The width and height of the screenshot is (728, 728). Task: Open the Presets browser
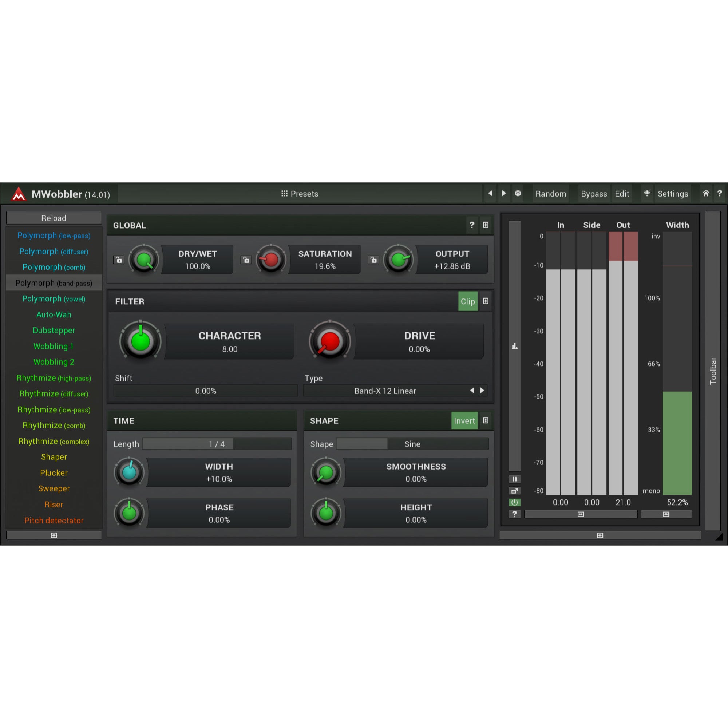[x=300, y=194]
